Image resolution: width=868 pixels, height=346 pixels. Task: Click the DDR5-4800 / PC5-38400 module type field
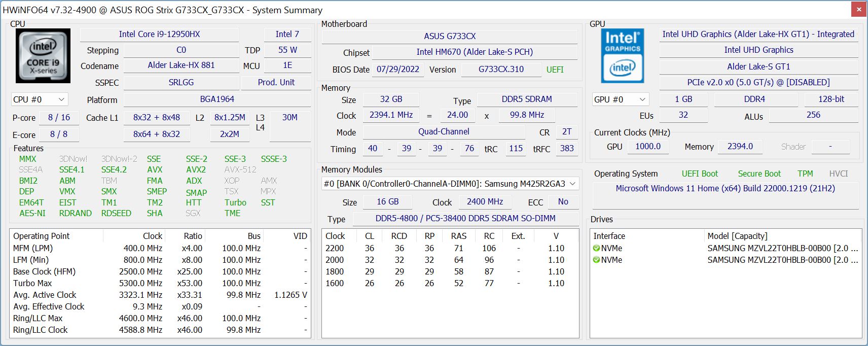coord(465,219)
